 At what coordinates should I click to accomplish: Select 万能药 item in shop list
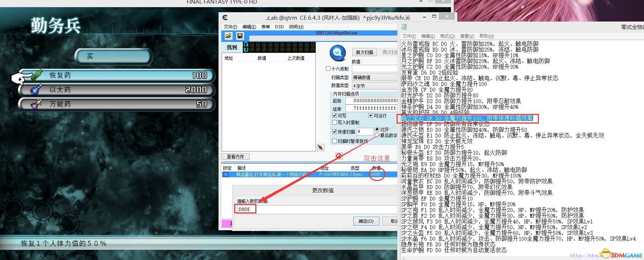tap(117, 104)
